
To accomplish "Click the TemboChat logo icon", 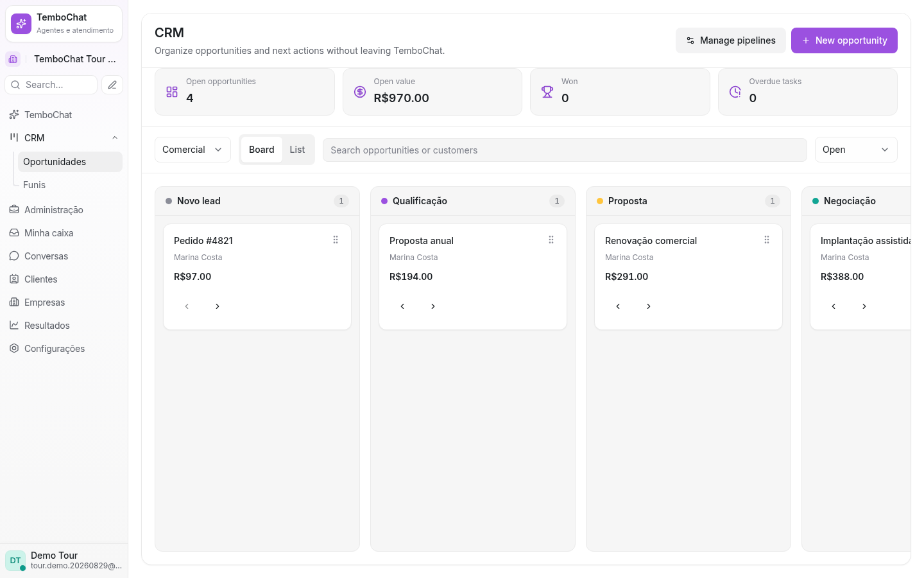I will point(21,24).
